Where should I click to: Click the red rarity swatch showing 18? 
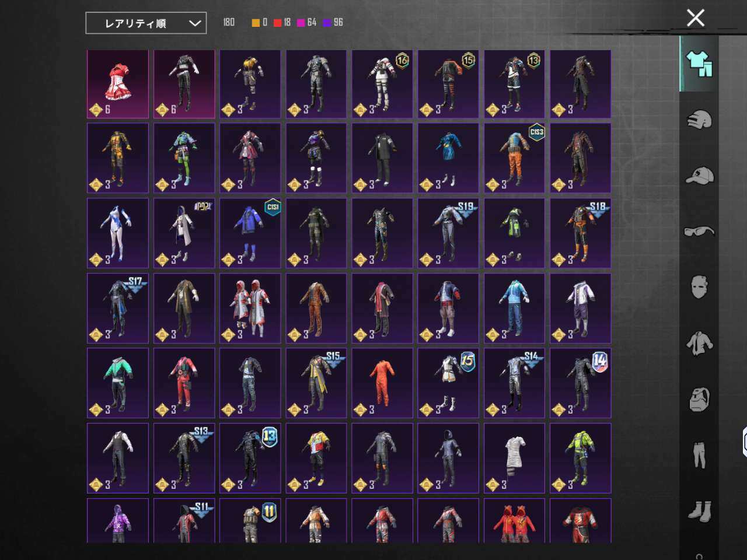pyautogui.click(x=278, y=23)
